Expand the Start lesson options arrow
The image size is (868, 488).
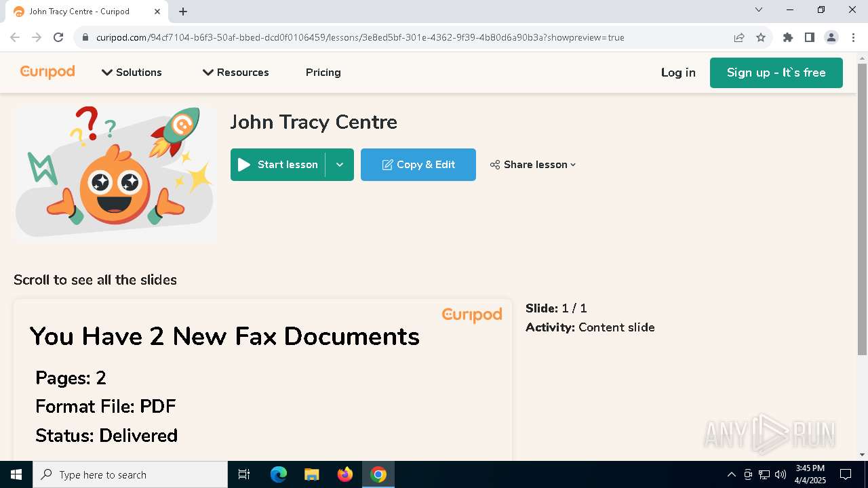coord(340,165)
